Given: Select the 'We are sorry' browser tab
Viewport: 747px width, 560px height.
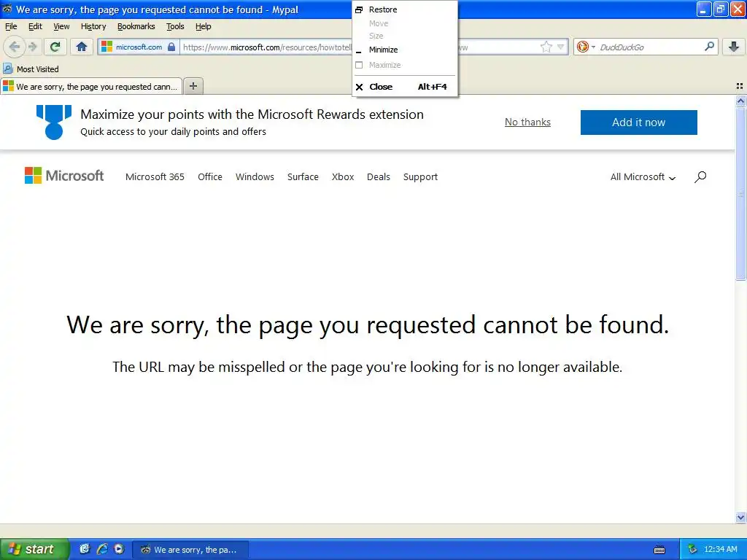Looking at the screenshot, I should pos(91,86).
